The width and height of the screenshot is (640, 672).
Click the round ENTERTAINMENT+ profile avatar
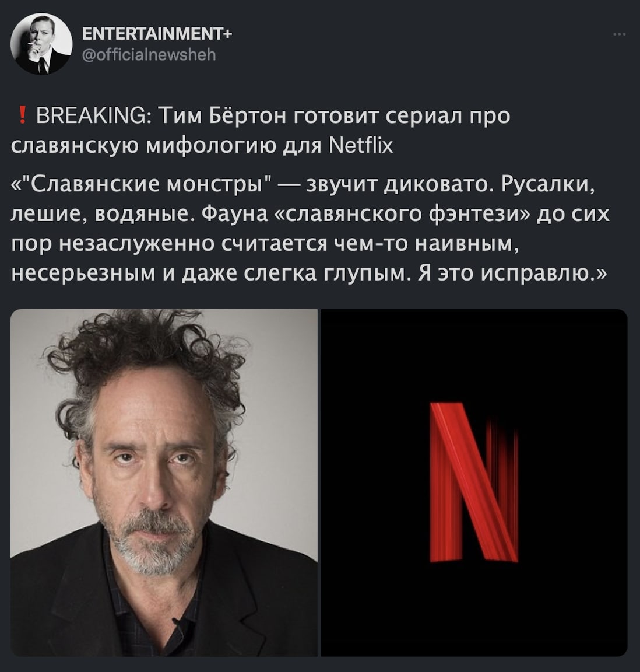click(41, 44)
